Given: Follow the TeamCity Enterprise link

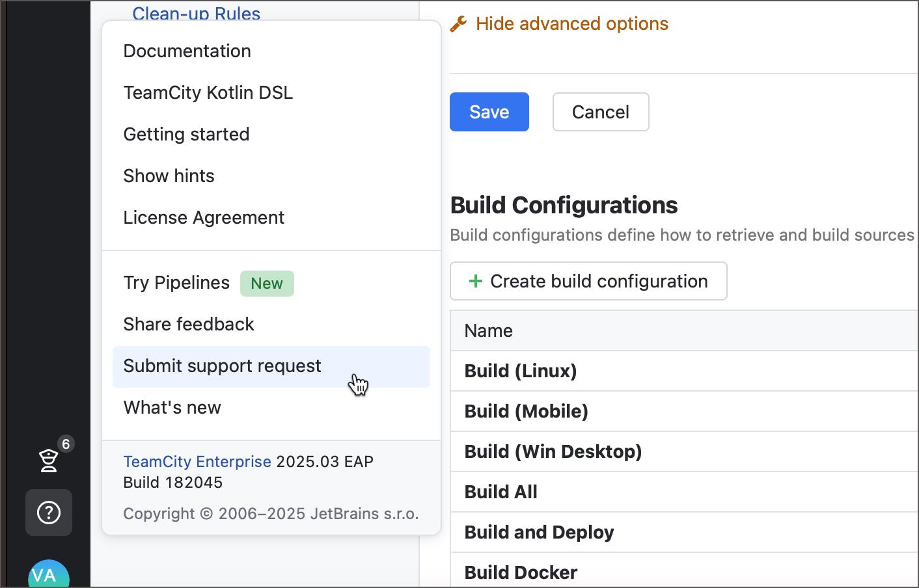Looking at the screenshot, I should pos(197,462).
